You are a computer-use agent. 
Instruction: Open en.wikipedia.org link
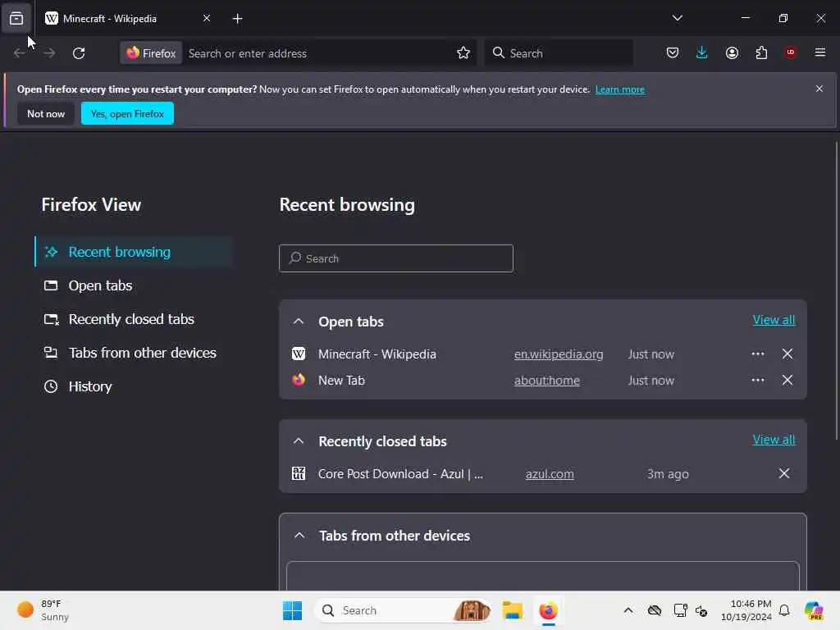pyautogui.click(x=558, y=354)
